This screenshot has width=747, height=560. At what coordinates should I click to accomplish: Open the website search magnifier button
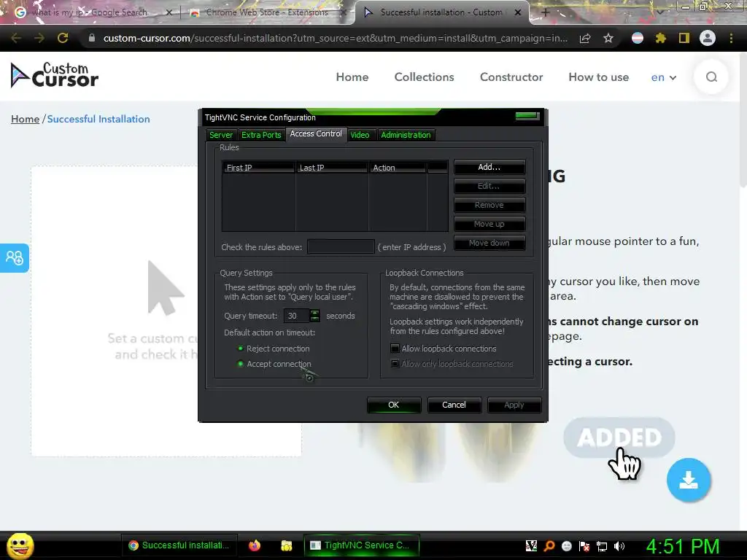coord(711,77)
